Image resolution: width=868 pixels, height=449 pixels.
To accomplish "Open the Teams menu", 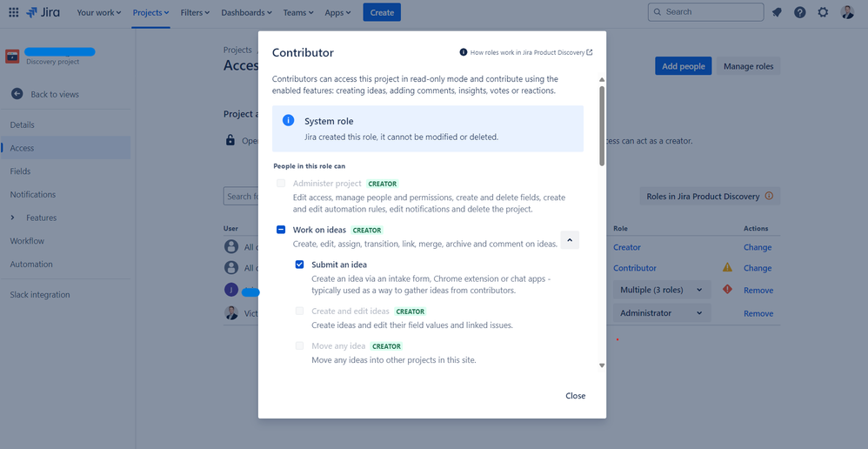I will [x=297, y=12].
